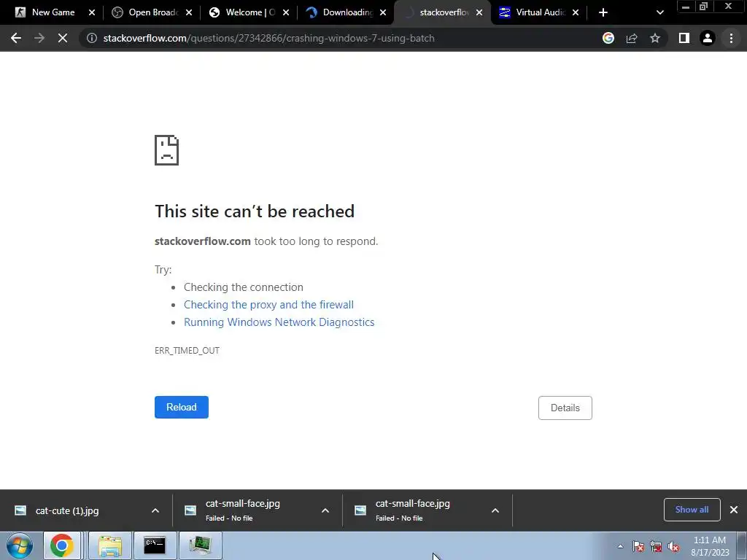Stop loading the page
The height and width of the screenshot is (560, 747).
(63, 38)
